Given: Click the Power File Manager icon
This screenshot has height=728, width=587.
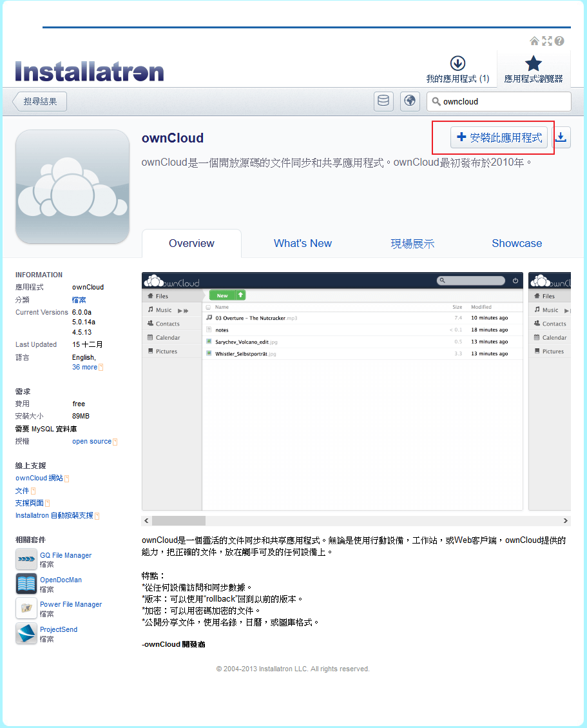Looking at the screenshot, I should click(x=26, y=608).
